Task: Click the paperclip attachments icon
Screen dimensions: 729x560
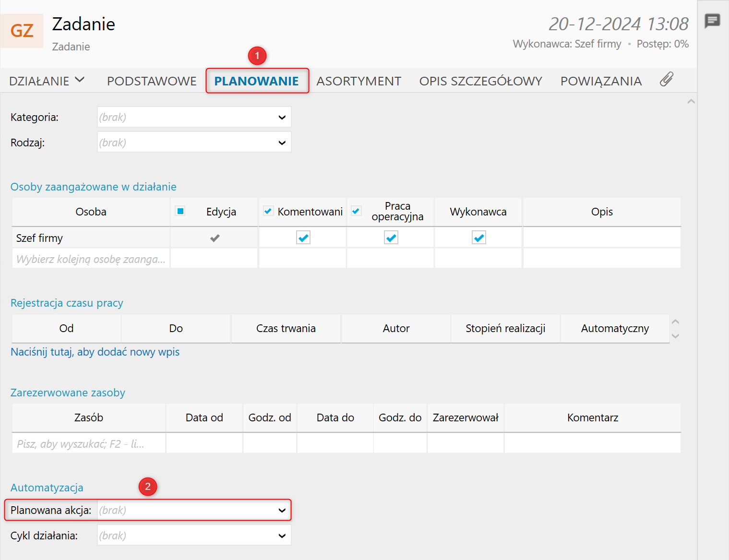Action: pos(666,80)
